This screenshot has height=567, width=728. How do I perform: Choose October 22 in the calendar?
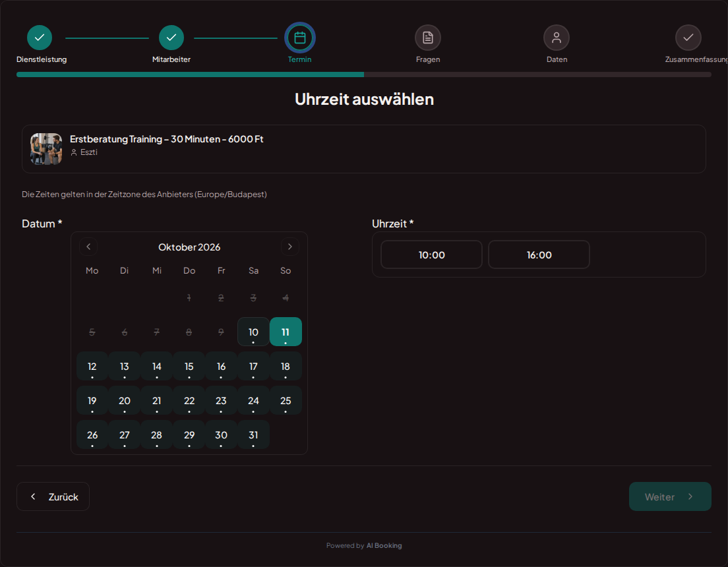(x=189, y=400)
